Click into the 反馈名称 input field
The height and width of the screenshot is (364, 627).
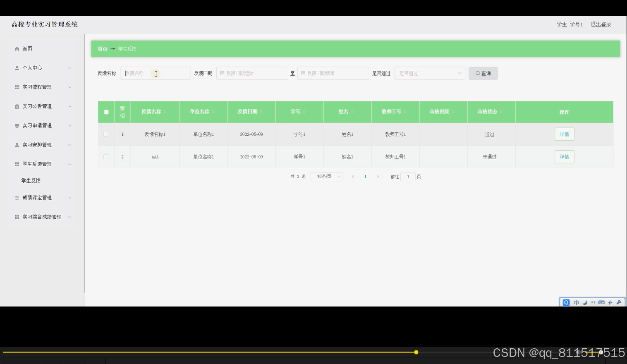click(x=156, y=73)
